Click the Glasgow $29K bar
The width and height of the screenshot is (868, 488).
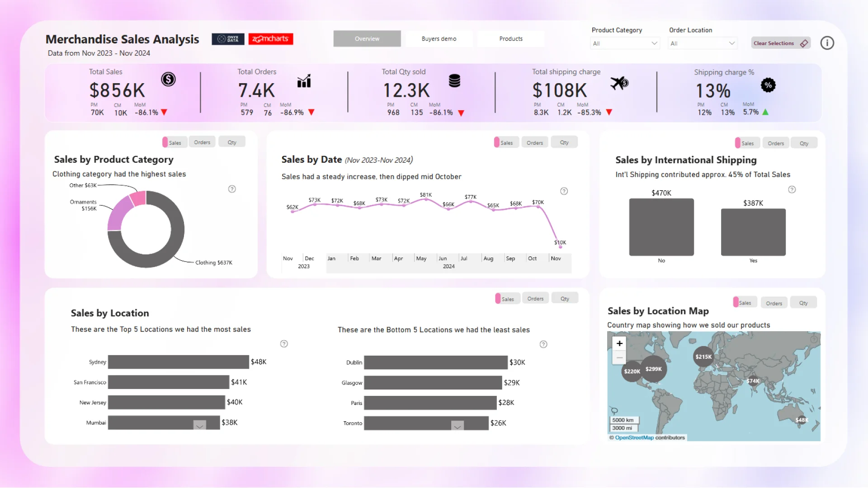pyautogui.click(x=433, y=383)
